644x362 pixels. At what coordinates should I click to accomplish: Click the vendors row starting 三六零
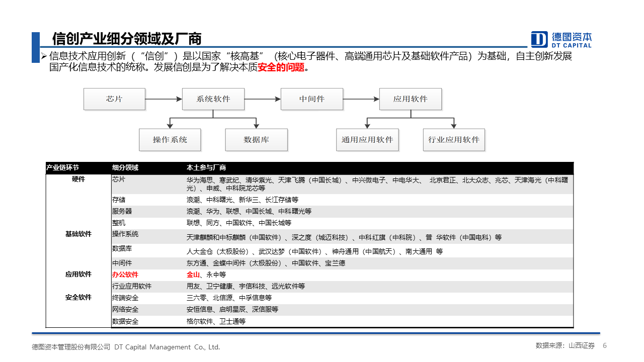[229, 298]
